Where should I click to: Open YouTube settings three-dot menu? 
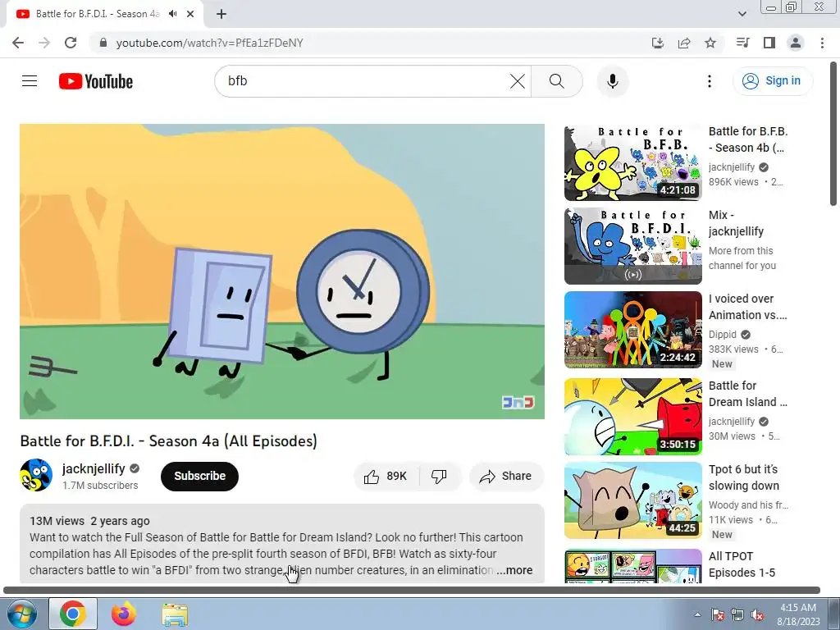click(710, 81)
